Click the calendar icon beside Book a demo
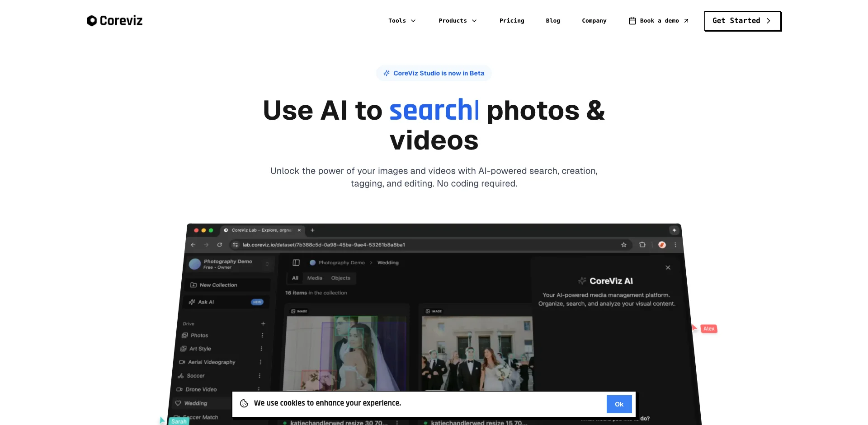 (x=632, y=21)
